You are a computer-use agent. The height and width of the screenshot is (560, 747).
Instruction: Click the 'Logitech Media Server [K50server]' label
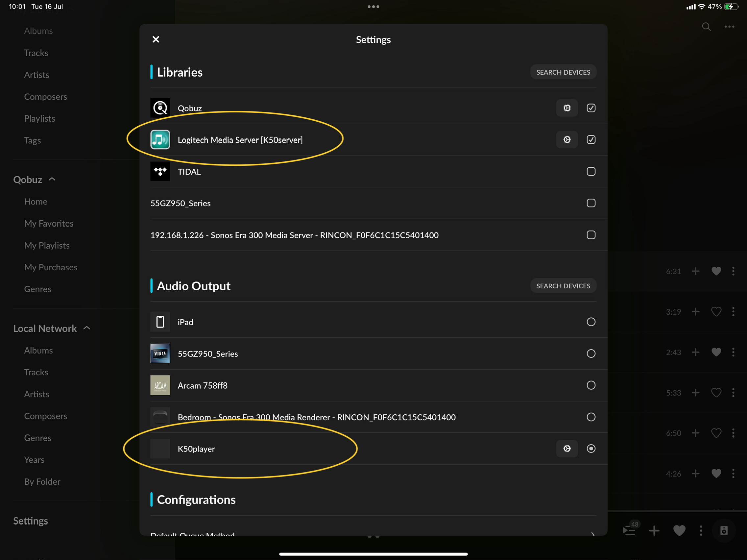pos(240,140)
